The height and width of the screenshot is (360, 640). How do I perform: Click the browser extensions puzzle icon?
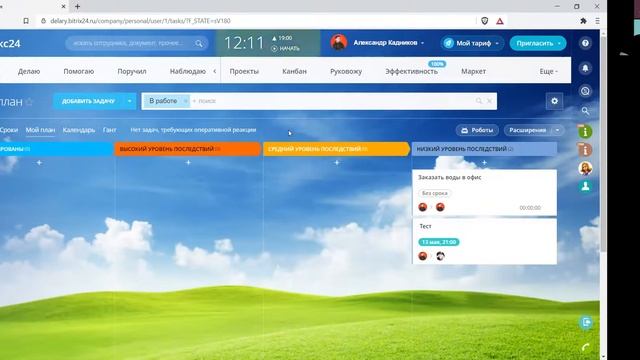(x=583, y=21)
